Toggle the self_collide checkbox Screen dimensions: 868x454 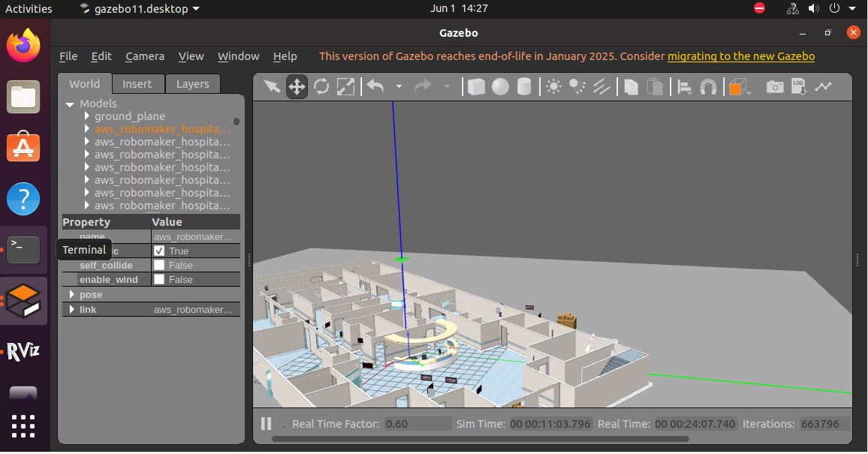(x=159, y=265)
